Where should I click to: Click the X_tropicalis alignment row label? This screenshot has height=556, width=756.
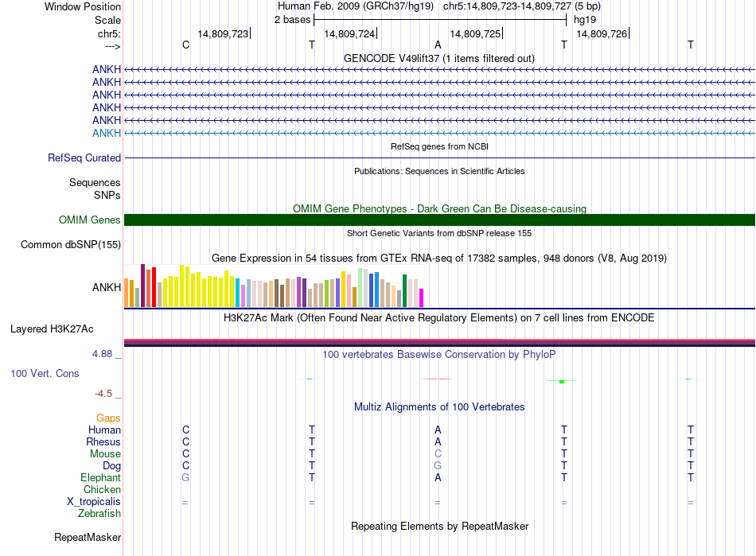click(x=94, y=502)
